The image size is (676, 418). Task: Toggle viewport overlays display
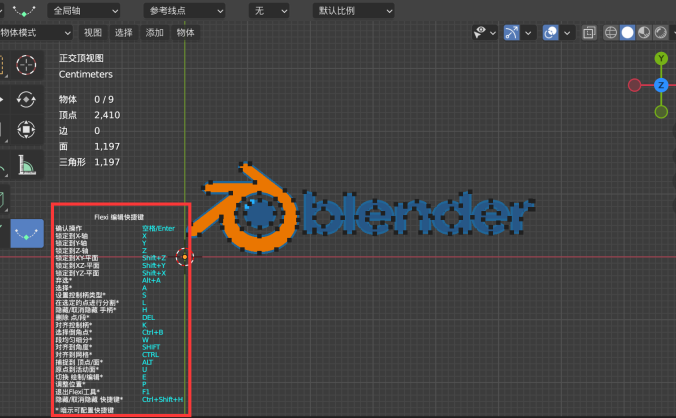tap(551, 33)
